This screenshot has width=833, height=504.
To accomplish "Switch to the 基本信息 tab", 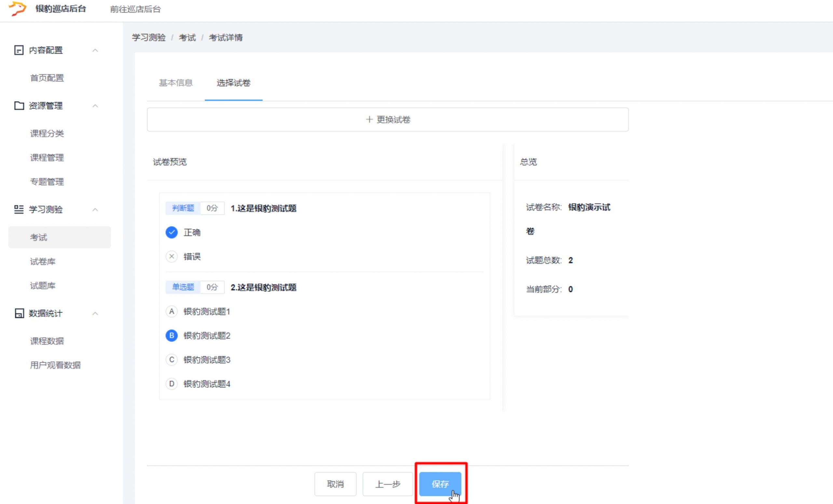I will [176, 83].
